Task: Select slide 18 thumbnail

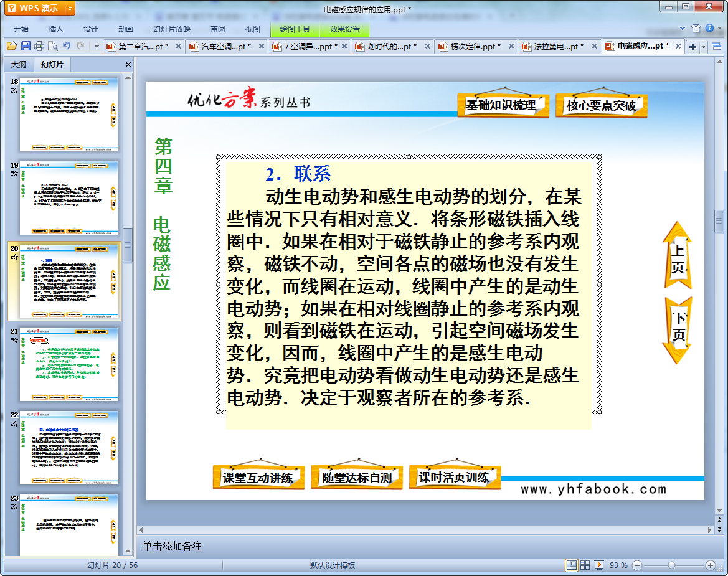Action: point(69,115)
